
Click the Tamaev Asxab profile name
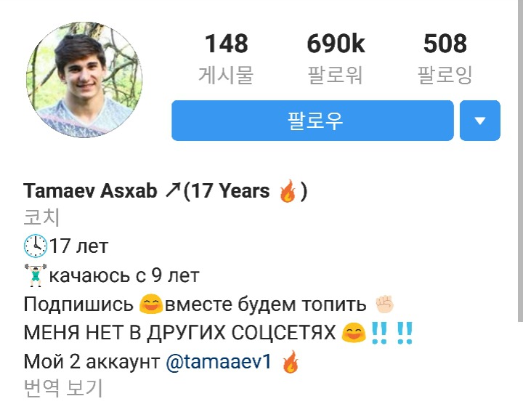click(90, 191)
